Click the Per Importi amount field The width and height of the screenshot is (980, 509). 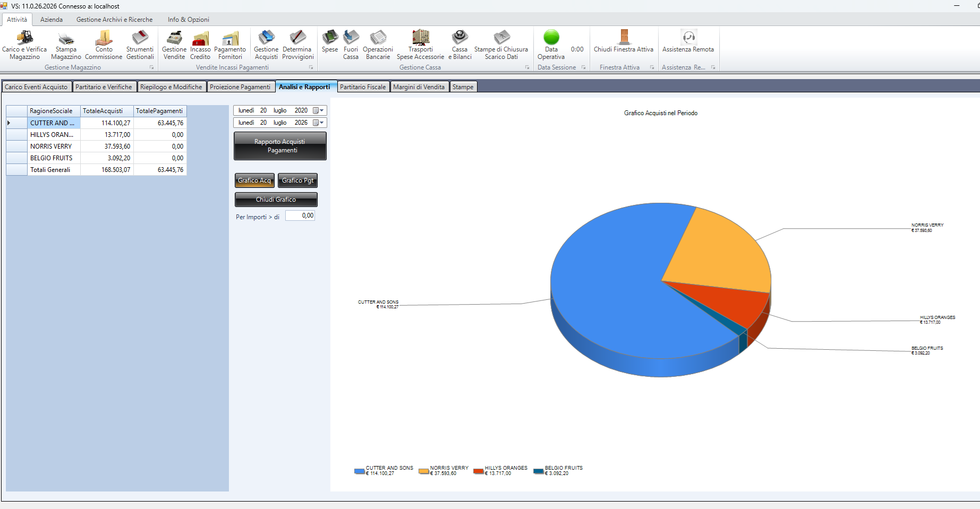[x=300, y=215]
